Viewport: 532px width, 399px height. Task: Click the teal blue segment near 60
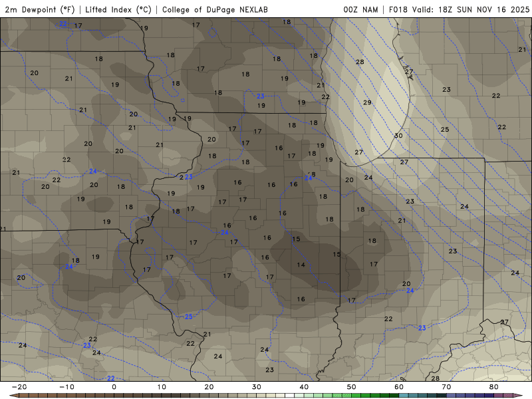[404, 396]
